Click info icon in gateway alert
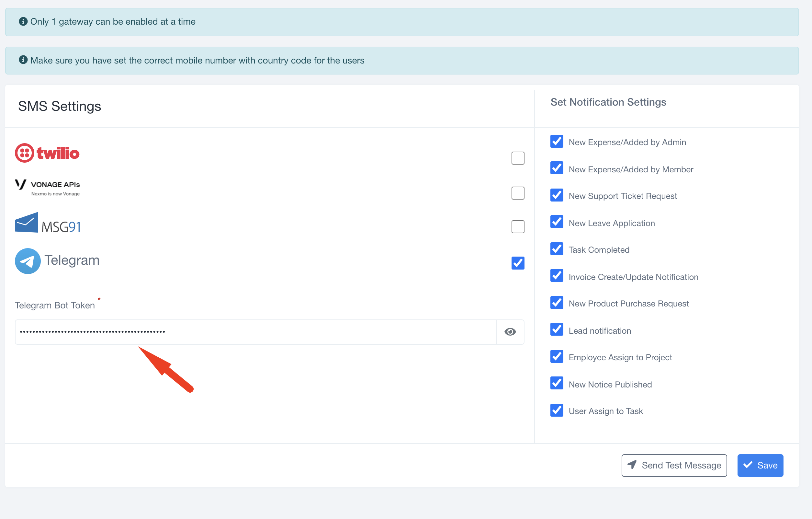The height and width of the screenshot is (519, 812). coord(23,22)
